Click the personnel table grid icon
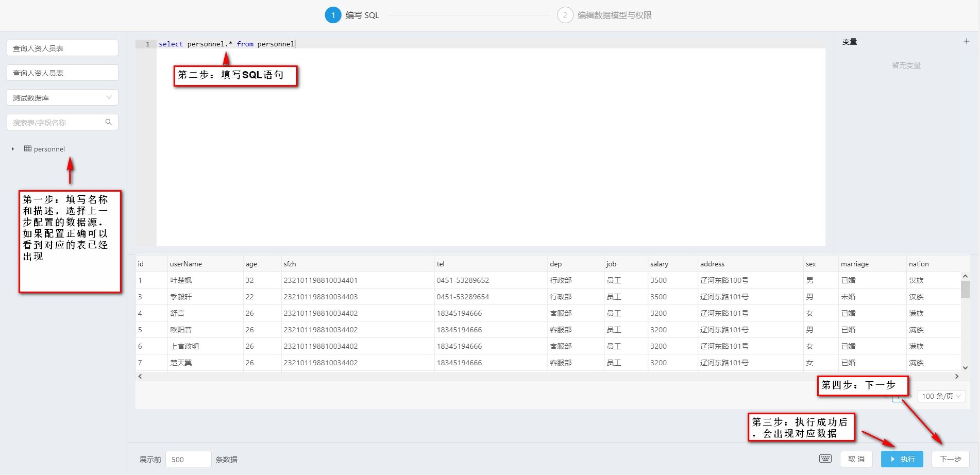The width and height of the screenshot is (980, 475). [x=28, y=149]
